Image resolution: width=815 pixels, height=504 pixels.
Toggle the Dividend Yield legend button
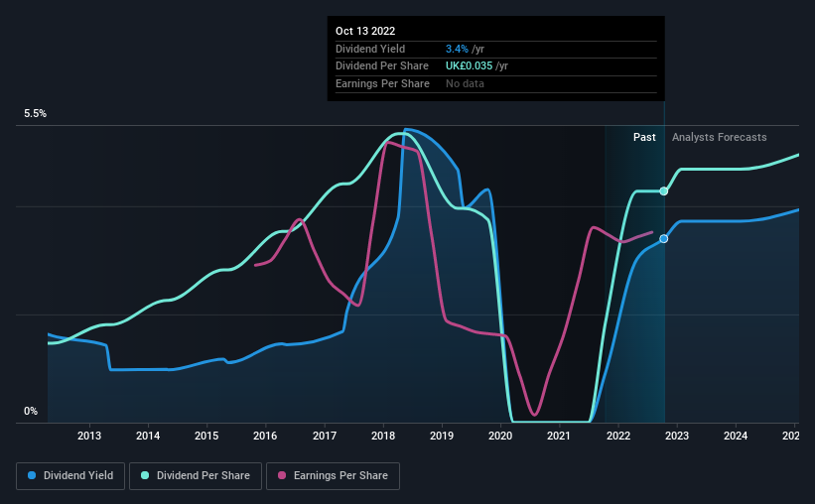[x=70, y=475]
